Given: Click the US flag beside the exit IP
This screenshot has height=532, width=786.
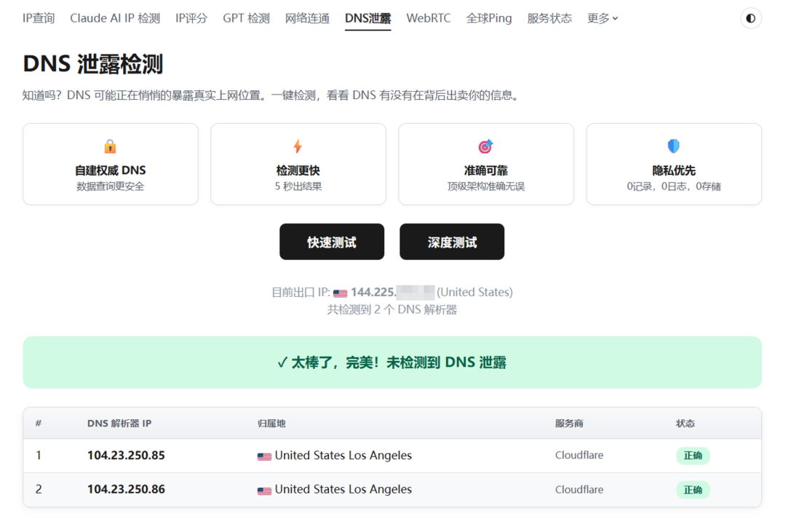Looking at the screenshot, I should (341, 293).
